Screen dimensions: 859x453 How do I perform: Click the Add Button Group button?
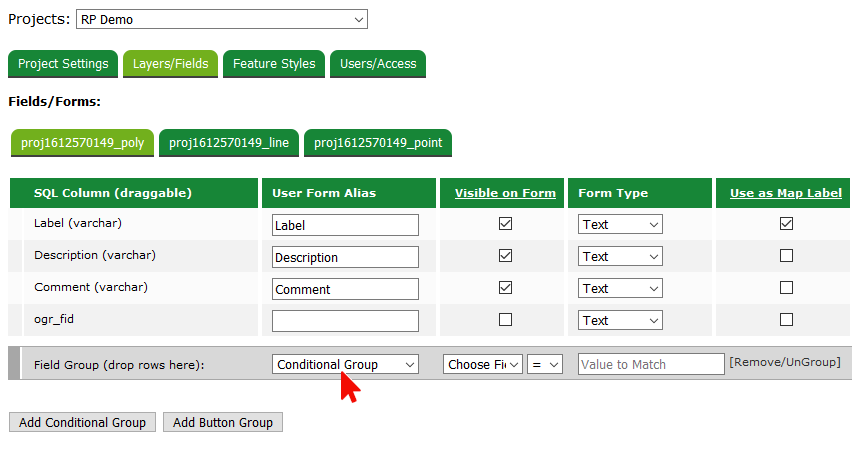(223, 423)
